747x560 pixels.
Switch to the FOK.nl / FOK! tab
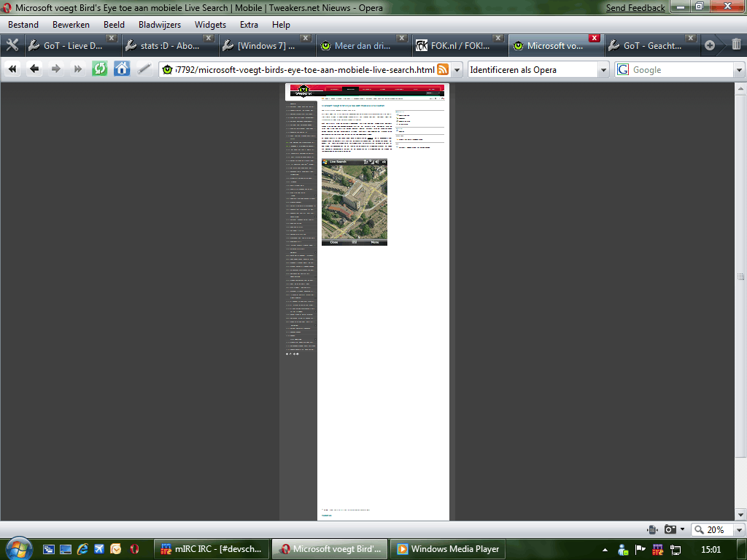459,46
